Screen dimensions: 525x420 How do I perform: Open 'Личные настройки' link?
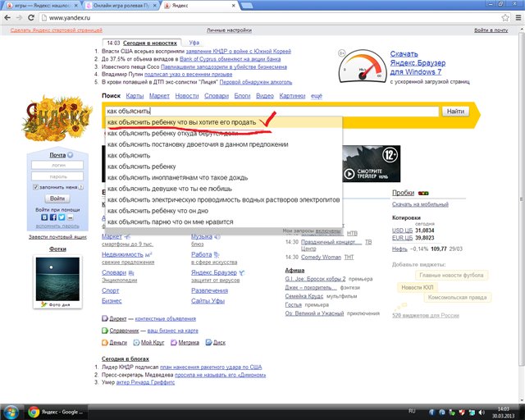229,30
